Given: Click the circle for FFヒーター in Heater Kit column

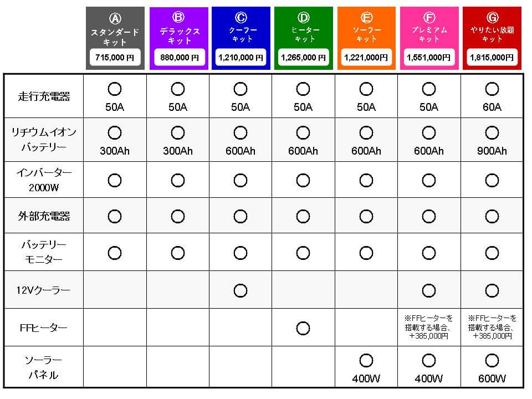Looking at the screenshot, I should click(303, 328).
